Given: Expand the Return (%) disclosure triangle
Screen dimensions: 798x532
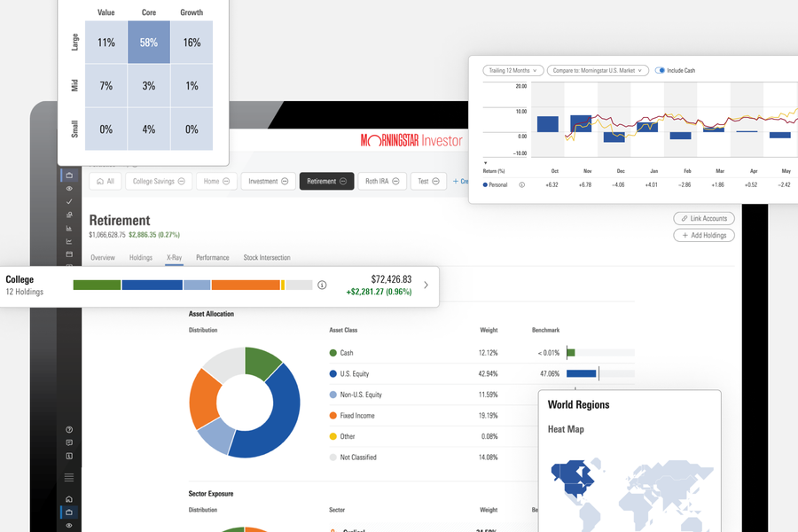Looking at the screenshot, I should tap(485, 161).
